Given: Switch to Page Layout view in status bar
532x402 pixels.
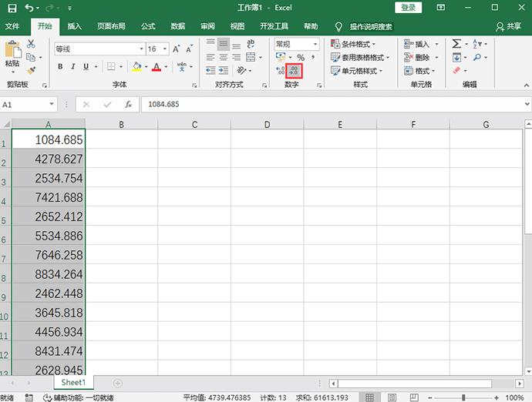Looking at the screenshot, I should pos(392,397).
